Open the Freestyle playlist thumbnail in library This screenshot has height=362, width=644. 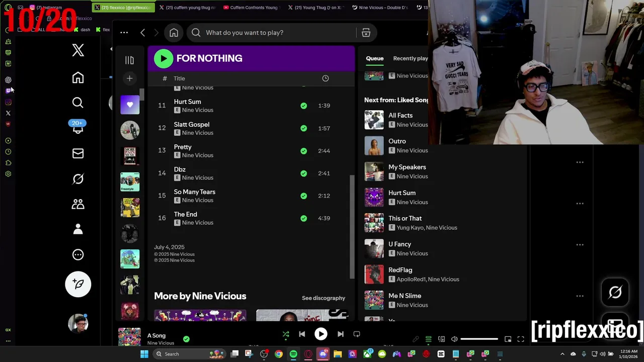[130, 182]
